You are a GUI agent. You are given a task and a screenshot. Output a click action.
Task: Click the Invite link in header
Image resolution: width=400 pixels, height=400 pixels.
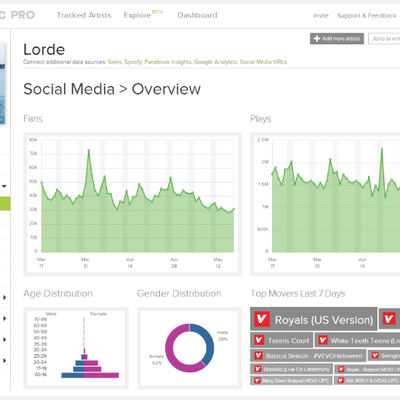click(321, 16)
